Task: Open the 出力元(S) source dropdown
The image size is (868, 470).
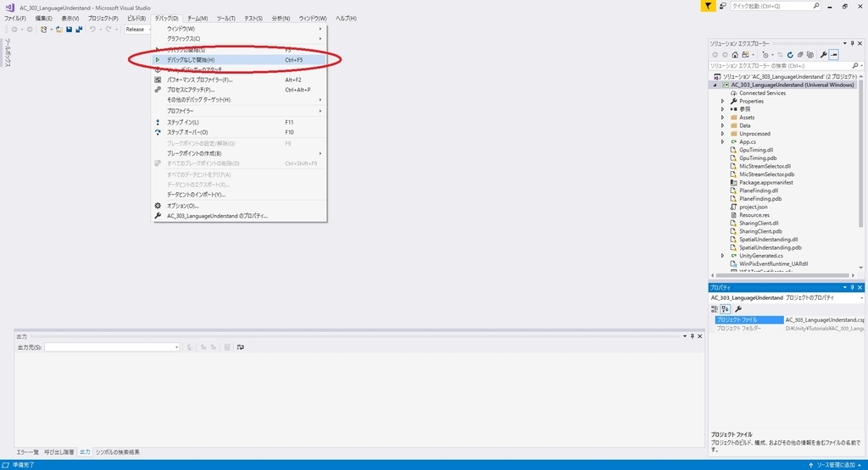Action: pos(113,347)
